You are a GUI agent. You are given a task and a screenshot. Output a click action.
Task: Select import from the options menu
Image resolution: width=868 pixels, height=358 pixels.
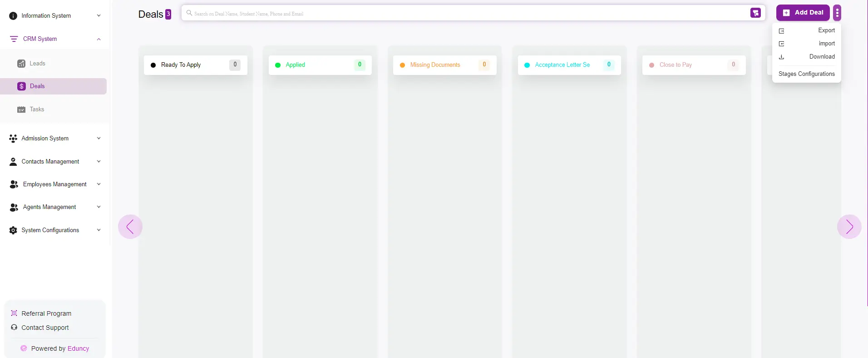(x=826, y=44)
